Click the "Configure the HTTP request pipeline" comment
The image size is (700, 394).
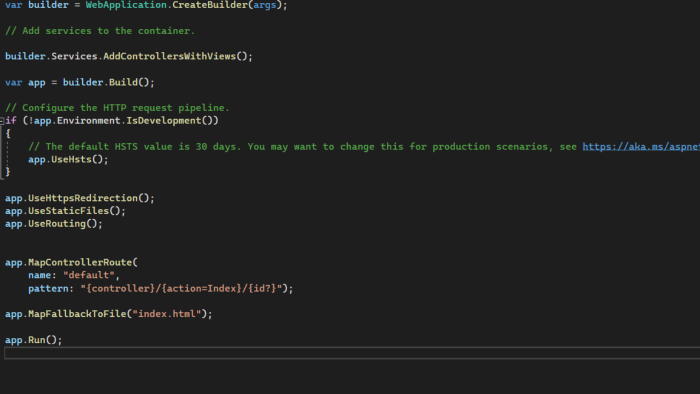[117, 108]
